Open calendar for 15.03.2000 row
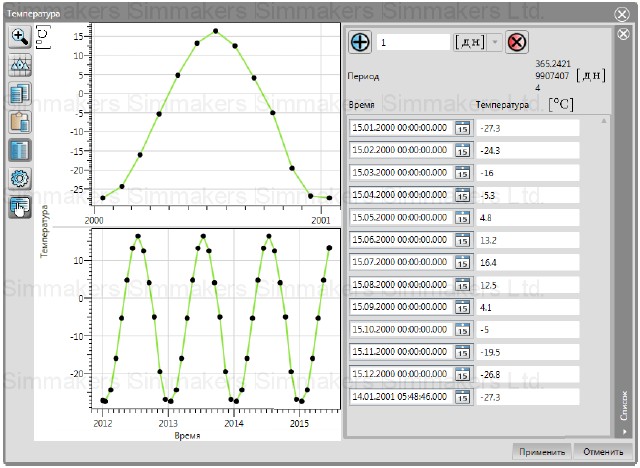 [462, 173]
